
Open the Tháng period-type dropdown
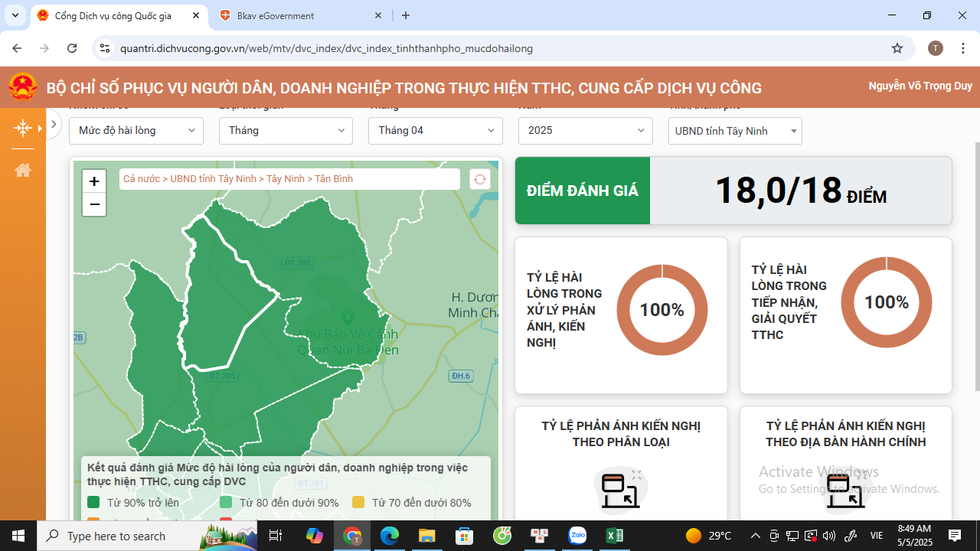[286, 131]
